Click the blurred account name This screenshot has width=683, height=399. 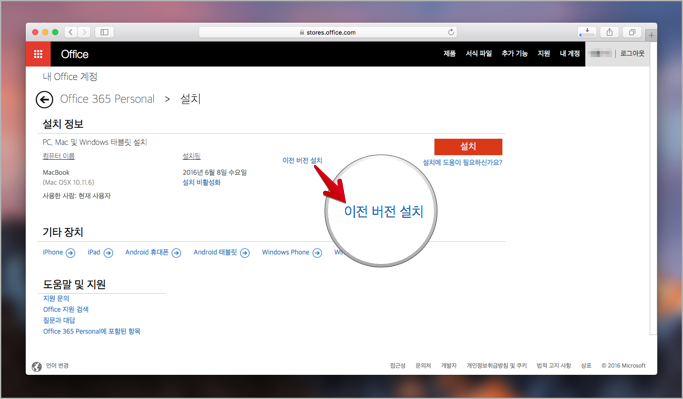600,54
